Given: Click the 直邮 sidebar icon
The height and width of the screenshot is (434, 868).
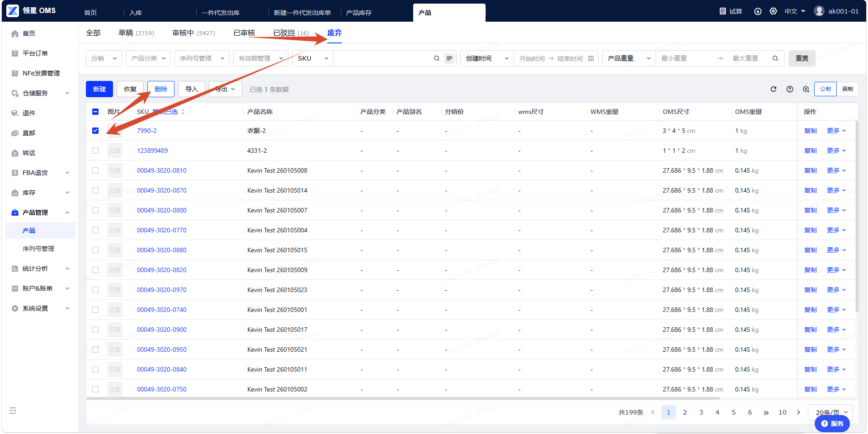Looking at the screenshot, I should pyautogui.click(x=15, y=133).
